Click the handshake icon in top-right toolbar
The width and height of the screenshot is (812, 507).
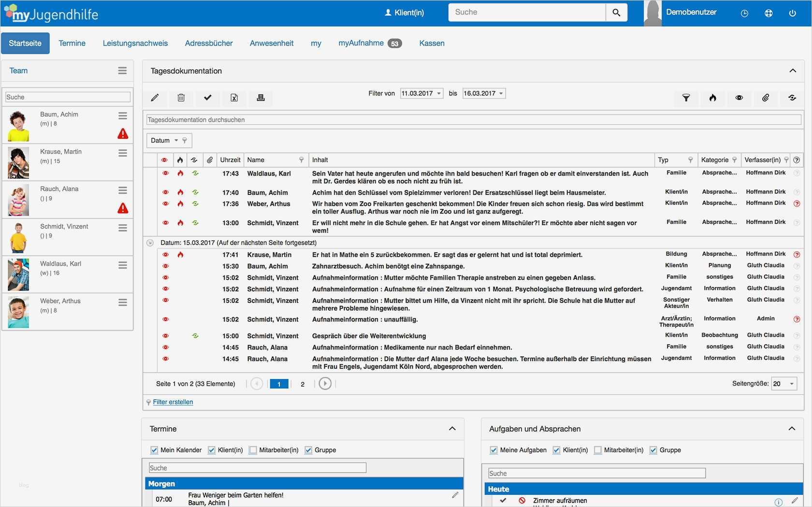pyautogui.click(x=792, y=98)
